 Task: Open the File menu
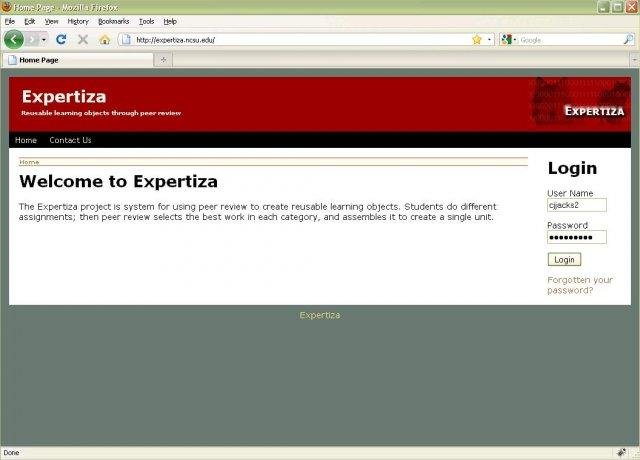point(10,22)
